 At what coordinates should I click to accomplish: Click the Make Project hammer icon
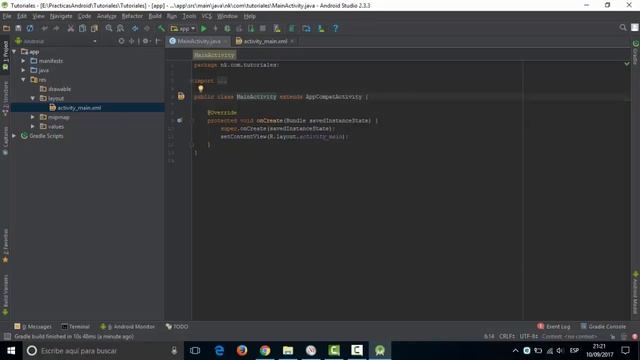[161, 29]
